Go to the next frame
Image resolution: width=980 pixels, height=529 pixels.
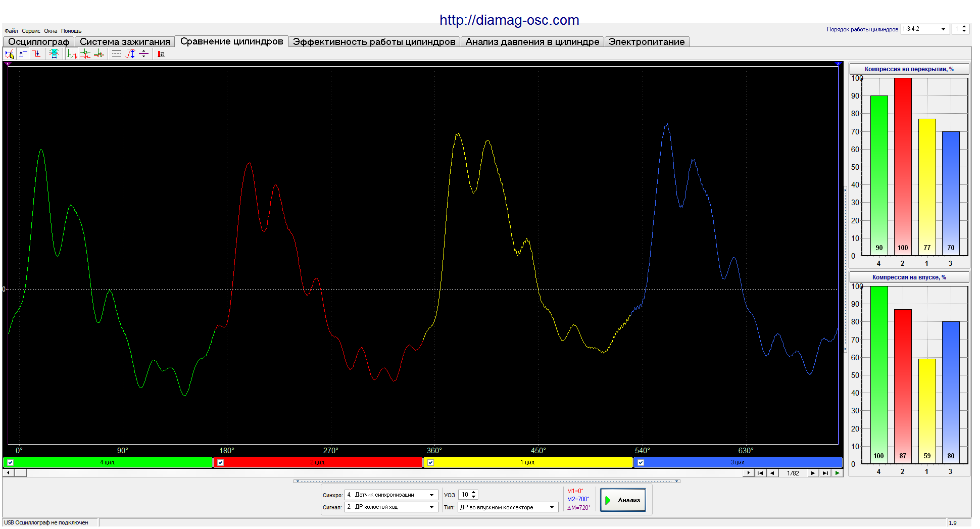[x=813, y=473]
